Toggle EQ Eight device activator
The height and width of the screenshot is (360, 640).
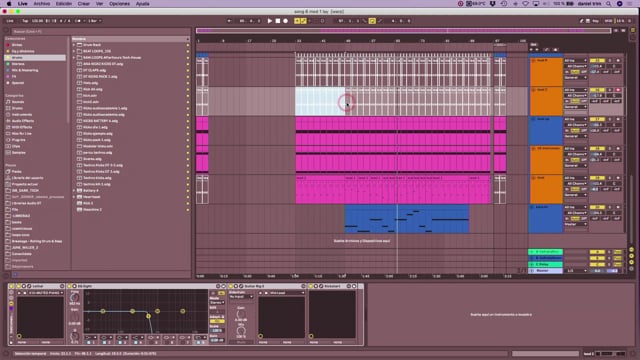click(69, 286)
